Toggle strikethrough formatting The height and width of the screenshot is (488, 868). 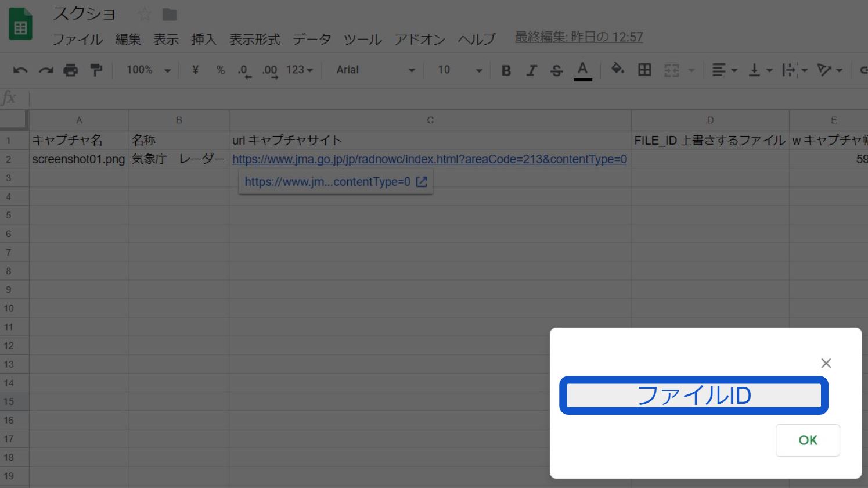point(556,70)
